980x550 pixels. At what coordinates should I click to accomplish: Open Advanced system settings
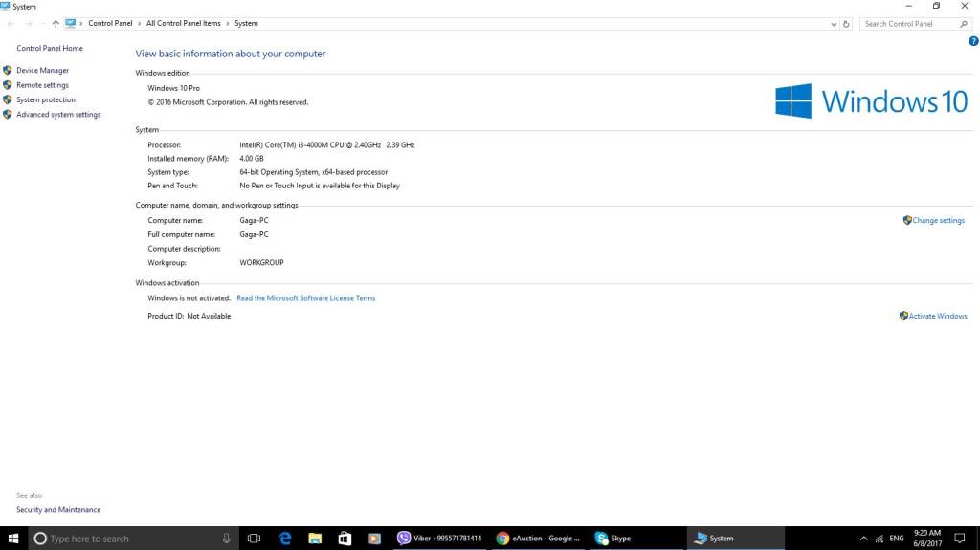tap(58, 115)
